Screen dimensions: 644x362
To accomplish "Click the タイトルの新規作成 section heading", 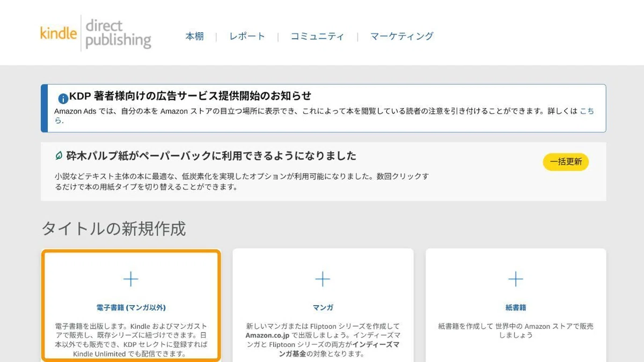I will point(114,229).
